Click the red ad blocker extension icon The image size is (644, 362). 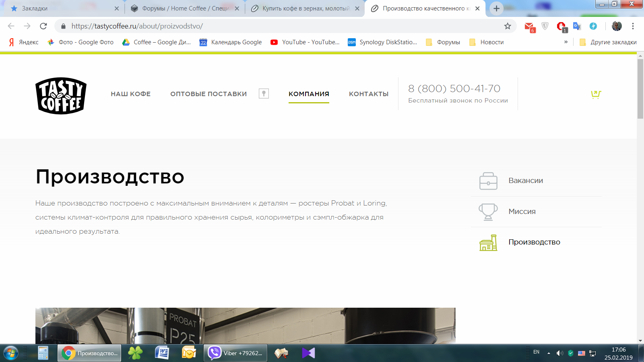(x=561, y=27)
